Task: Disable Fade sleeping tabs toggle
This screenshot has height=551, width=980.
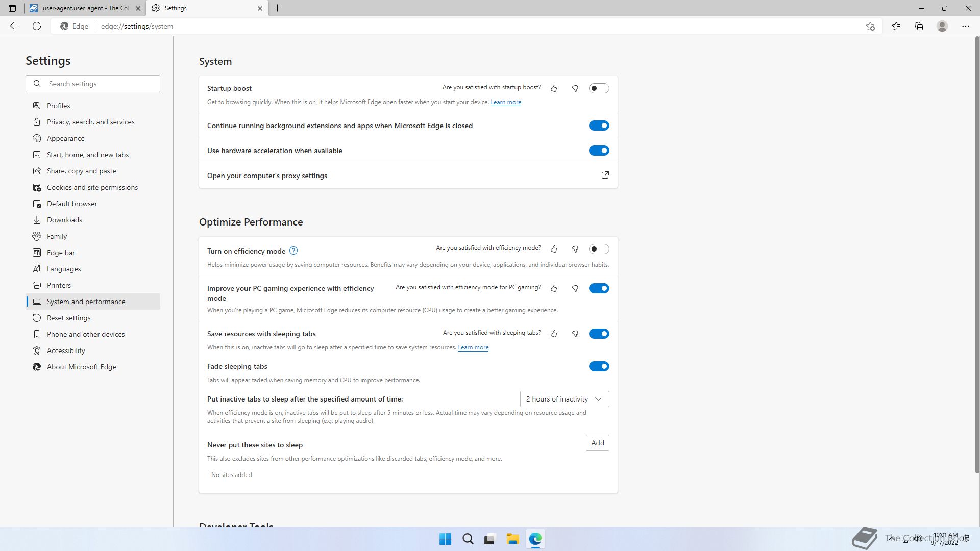Action: pos(599,366)
